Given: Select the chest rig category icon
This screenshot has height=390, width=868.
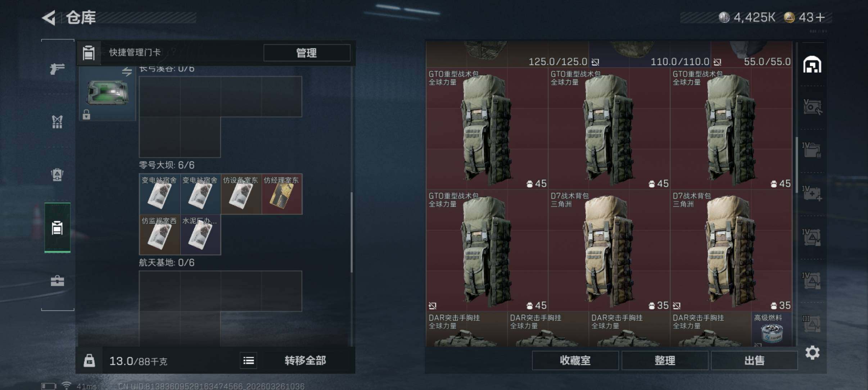Looking at the screenshot, I should click(57, 122).
